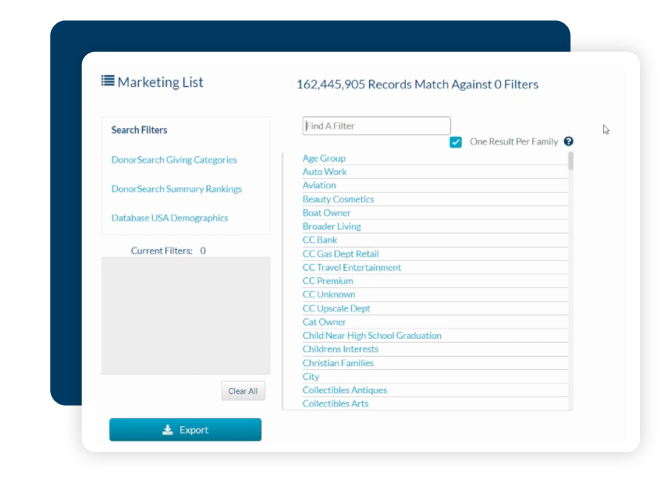Open DonorSearch Giving Categories filters

(x=174, y=160)
